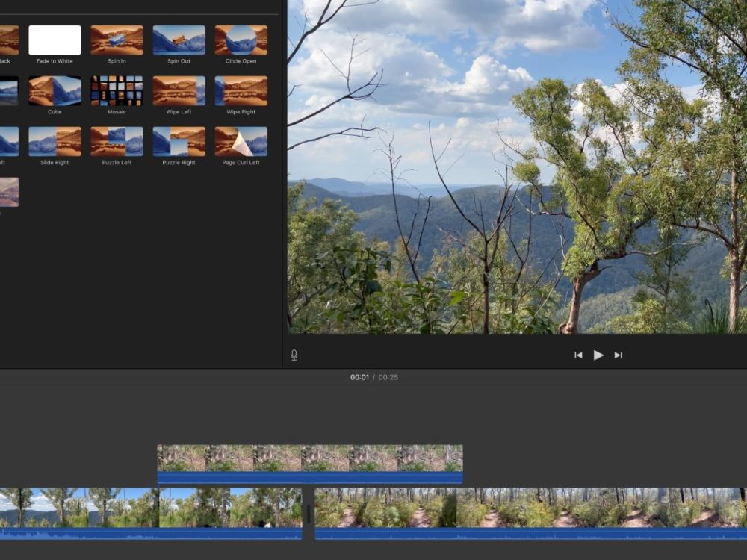Select the Mosaic transition

point(117,91)
